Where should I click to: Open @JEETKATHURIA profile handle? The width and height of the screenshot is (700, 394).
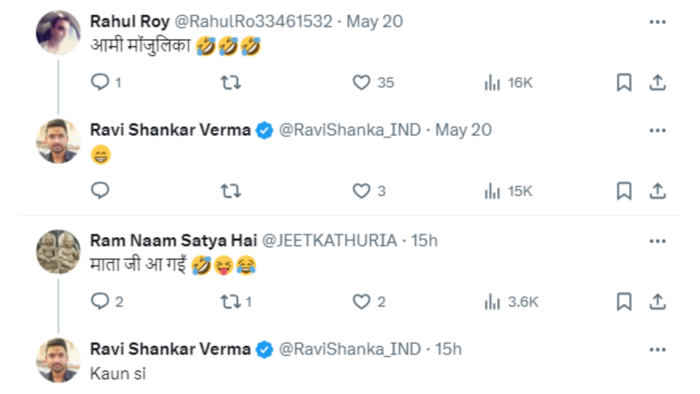tap(329, 241)
